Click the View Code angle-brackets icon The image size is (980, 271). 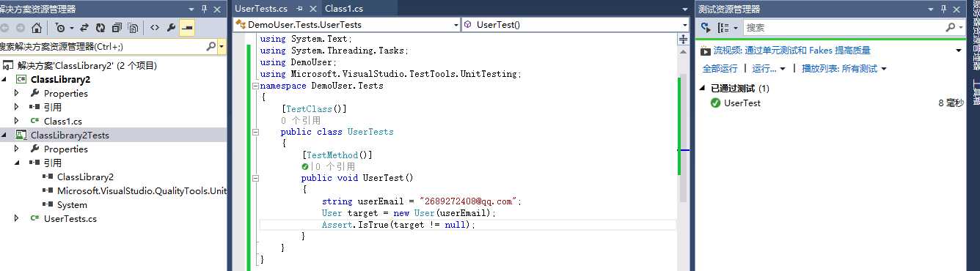(155, 28)
